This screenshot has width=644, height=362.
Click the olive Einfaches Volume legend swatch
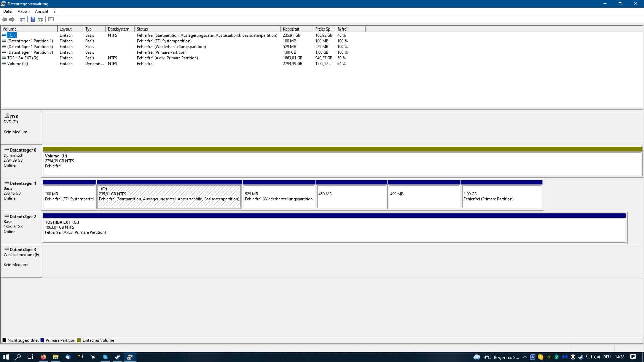pyautogui.click(x=79, y=340)
